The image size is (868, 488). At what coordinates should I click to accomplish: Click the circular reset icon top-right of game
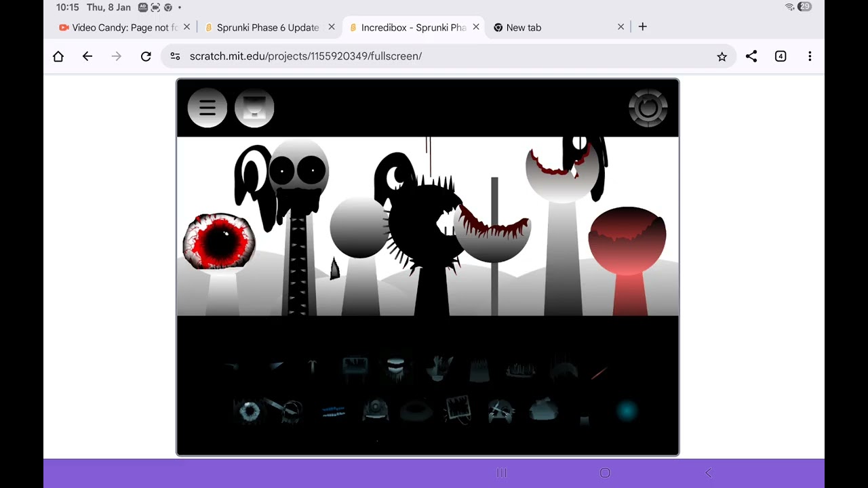(648, 108)
